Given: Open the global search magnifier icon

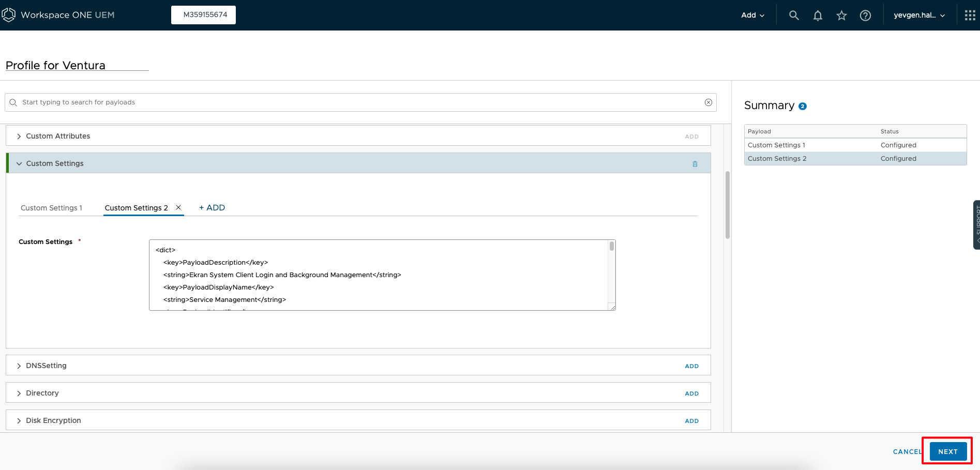Looking at the screenshot, I should click(794, 16).
